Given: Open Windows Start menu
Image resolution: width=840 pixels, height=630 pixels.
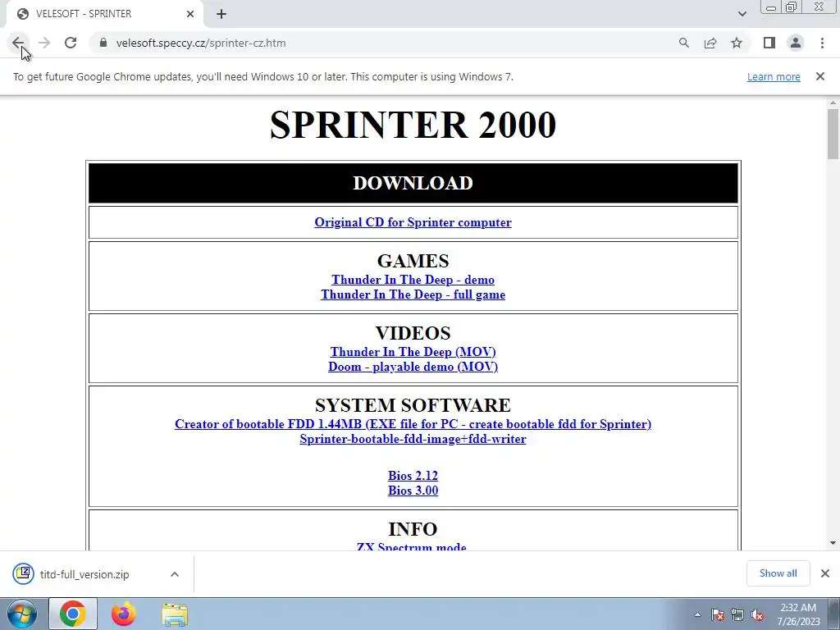Looking at the screenshot, I should click(x=21, y=614).
